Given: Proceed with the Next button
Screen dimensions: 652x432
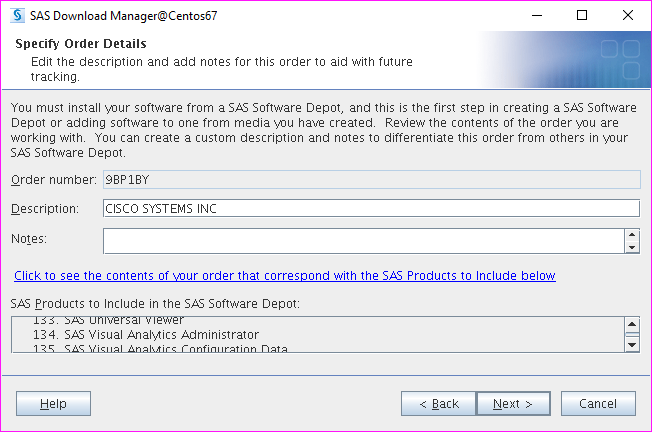Looking at the screenshot, I should point(513,403).
